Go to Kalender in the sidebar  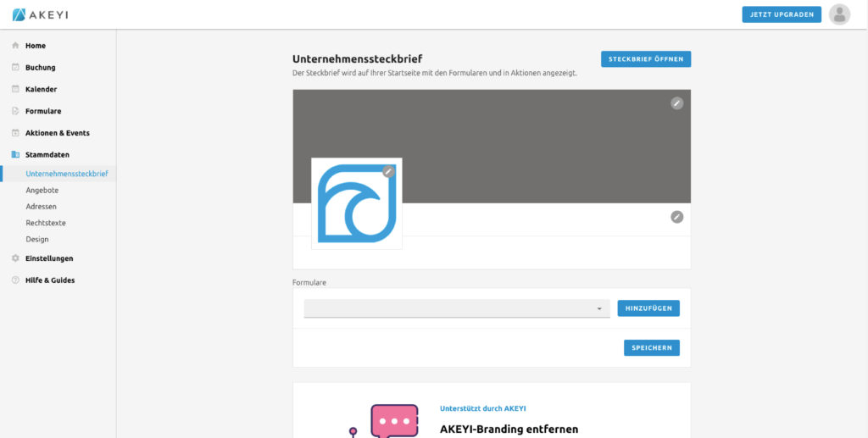(x=41, y=89)
